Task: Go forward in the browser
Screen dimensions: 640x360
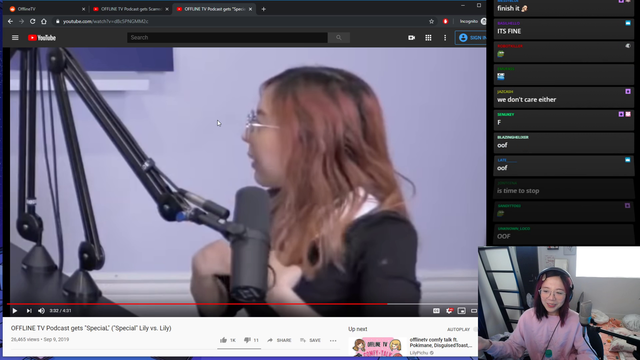Action: 21,21
